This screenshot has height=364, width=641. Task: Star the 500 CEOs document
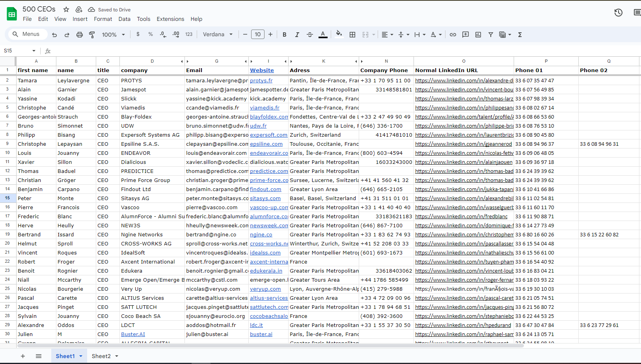pyautogui.click(x=66, y=9)
